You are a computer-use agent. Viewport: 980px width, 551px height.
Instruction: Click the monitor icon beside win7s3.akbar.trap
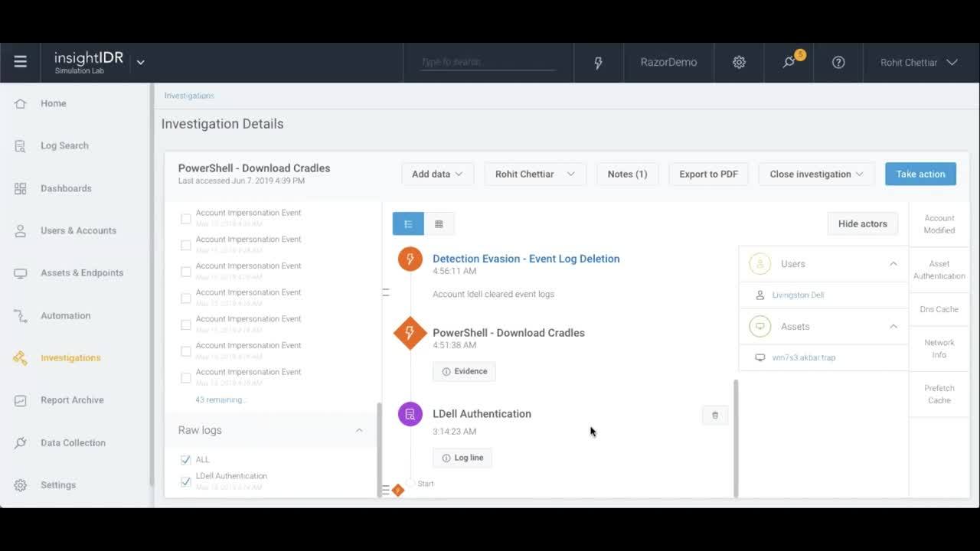click(760, 357)
